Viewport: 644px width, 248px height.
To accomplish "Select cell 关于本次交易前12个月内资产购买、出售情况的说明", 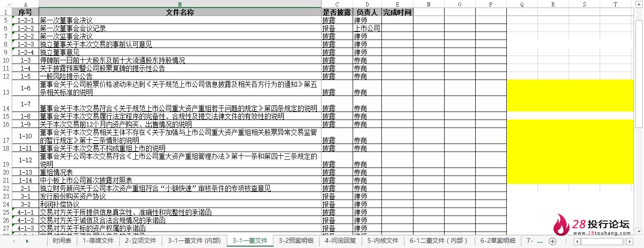I will click(x=180, y=124).
